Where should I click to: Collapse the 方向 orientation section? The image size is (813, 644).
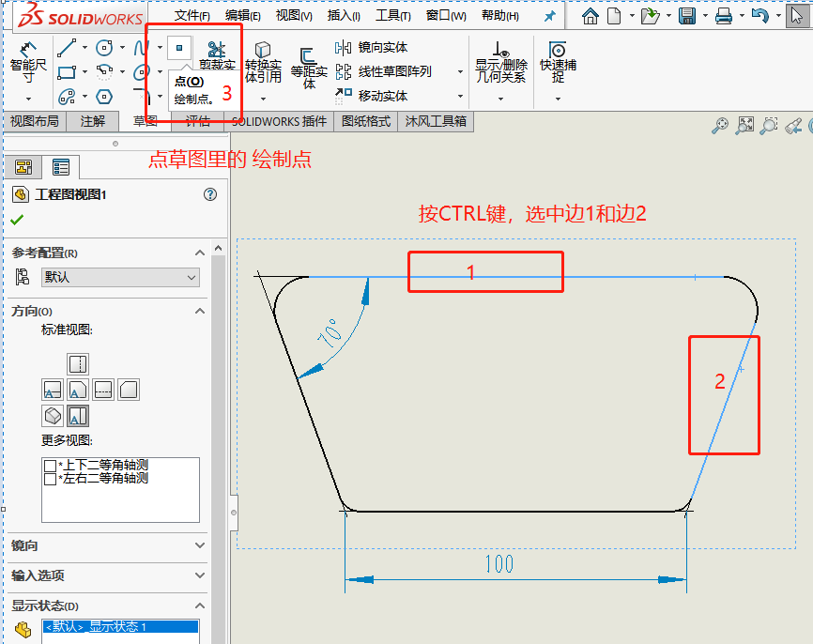[198, 311]
